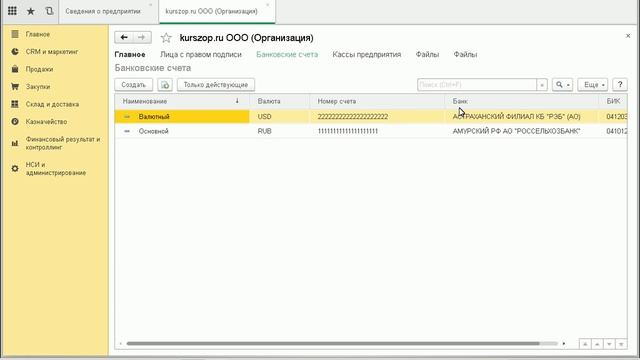Open the Favorites star in top bar
Image resolution: width=640 pixels, height=360 pixels.
[x=31, y=11]
